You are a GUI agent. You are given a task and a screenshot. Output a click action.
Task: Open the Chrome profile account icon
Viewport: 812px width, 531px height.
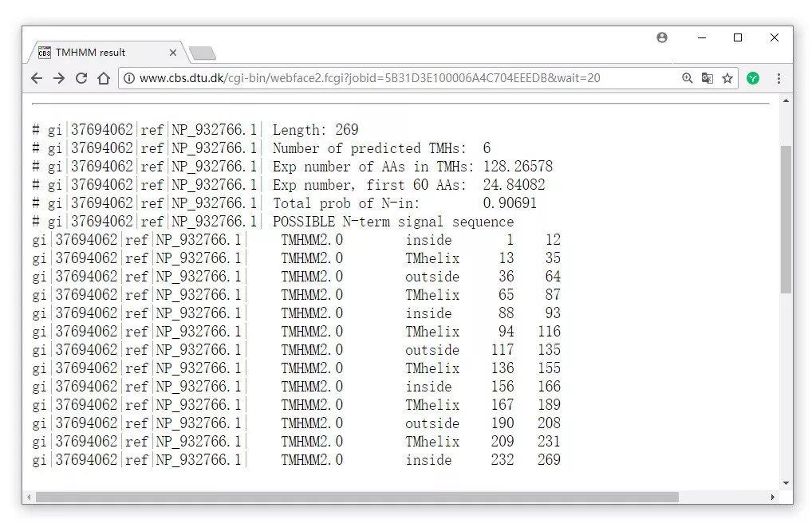[x=662, y=37]
